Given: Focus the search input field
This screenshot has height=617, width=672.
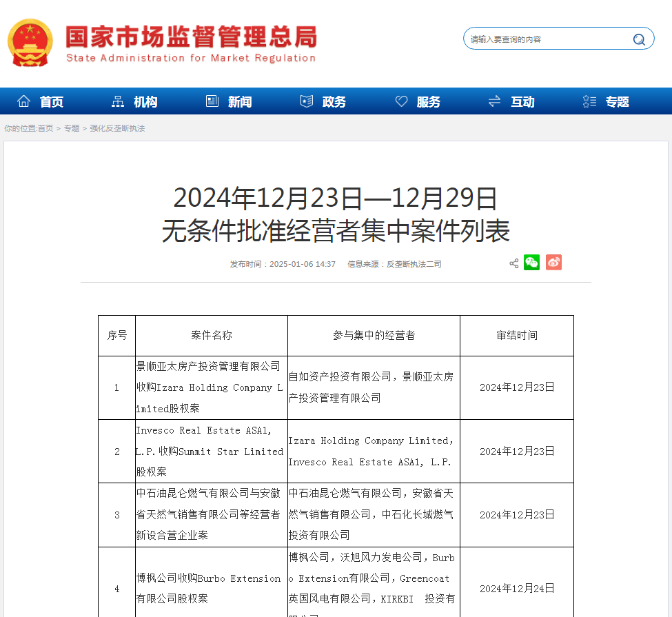Looking at the screenshot, I should coord(544,39).
